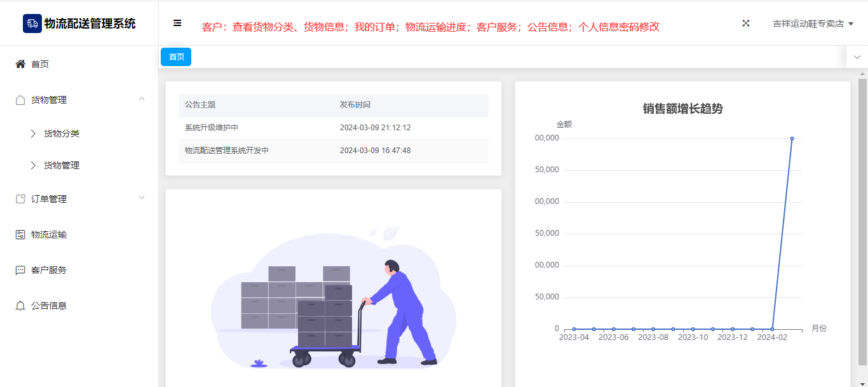Open the 货物管理 submenu item
This screenshot has width=868, height=387.
click(x=62, y=165)
